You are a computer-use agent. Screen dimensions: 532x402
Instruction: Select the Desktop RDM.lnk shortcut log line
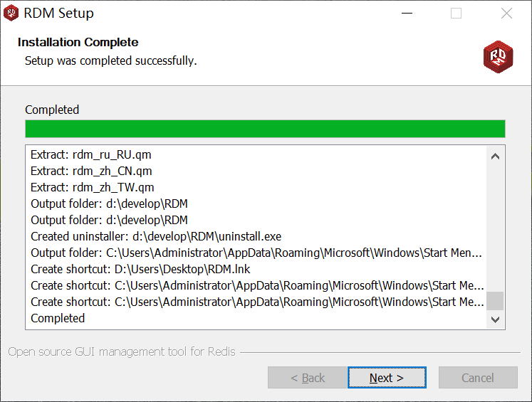tap(140, 269)
